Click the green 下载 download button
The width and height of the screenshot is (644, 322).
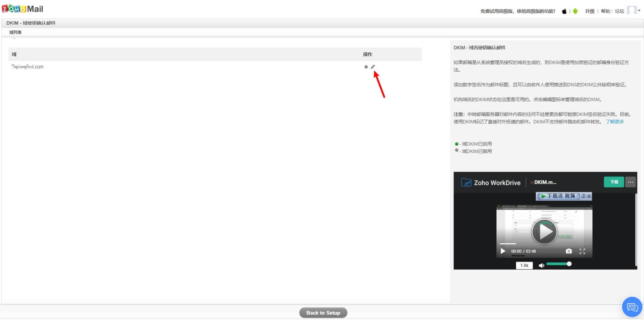click(x=614, y=182)
